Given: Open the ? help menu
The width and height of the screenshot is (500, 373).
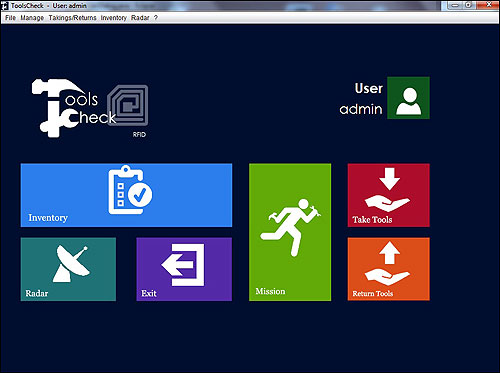Looking at the screenshot, I should click(x=156, y=18).
